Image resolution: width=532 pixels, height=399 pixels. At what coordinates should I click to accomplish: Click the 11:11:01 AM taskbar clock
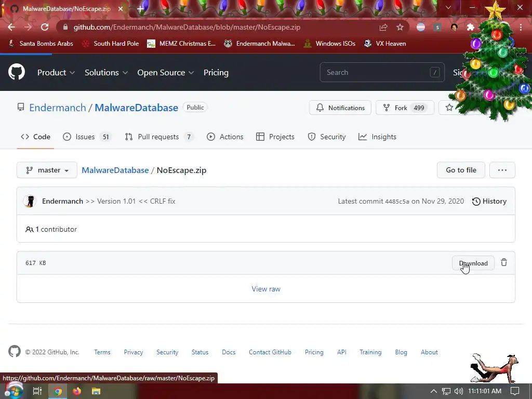(x=485, y=391)
